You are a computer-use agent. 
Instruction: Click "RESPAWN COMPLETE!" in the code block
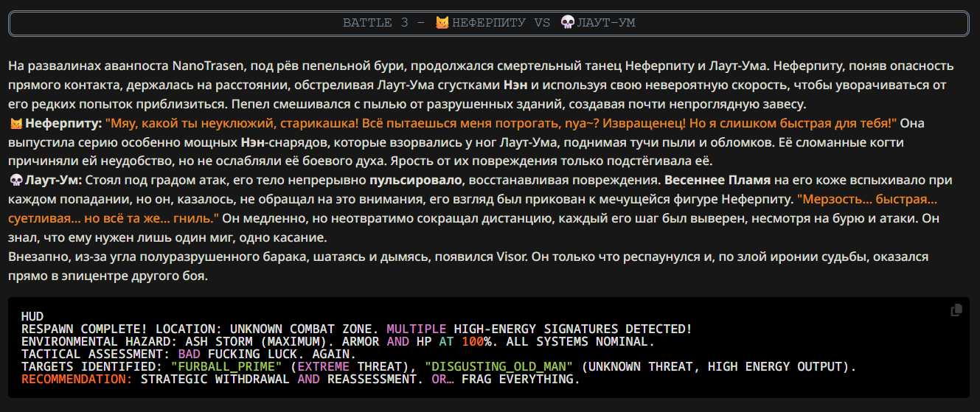[x=85, y=329]
